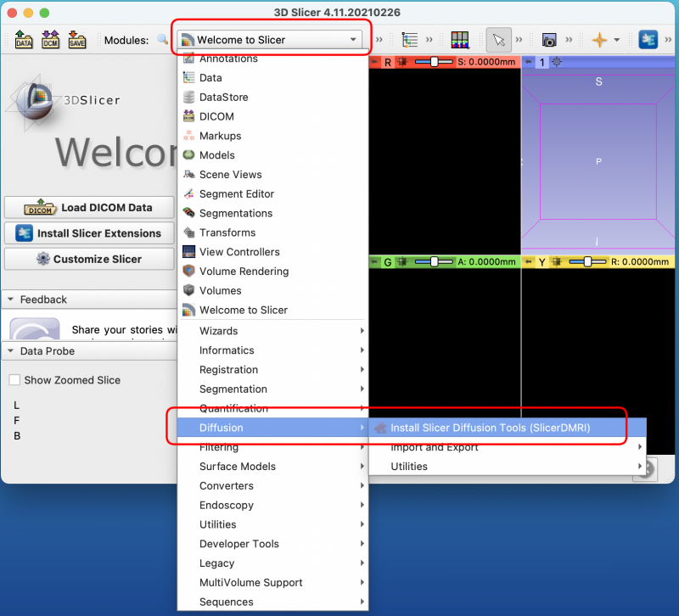Select Welcome to Slicer list entry
Viewport: 679px width, 616px height.
point(272,310)
